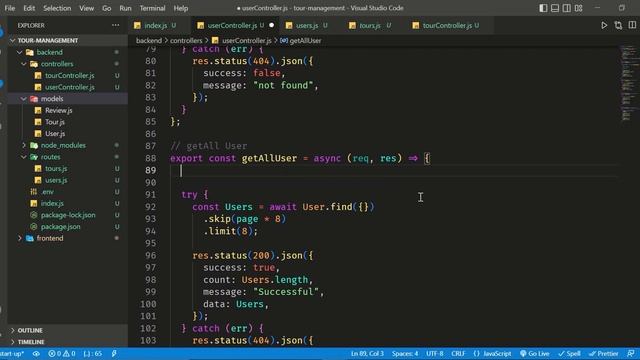Click the code minimap

coord(628,84)
